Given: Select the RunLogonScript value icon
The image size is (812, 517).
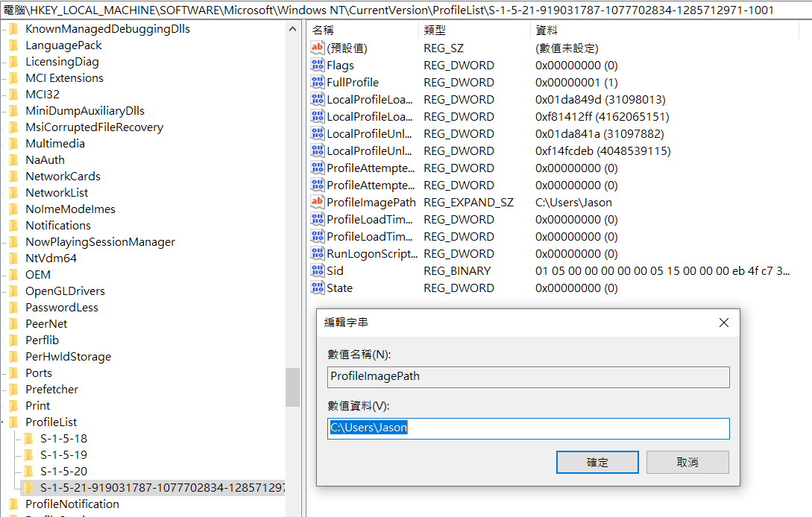Looking at the screenshot, I should click(x=318, y=254).
